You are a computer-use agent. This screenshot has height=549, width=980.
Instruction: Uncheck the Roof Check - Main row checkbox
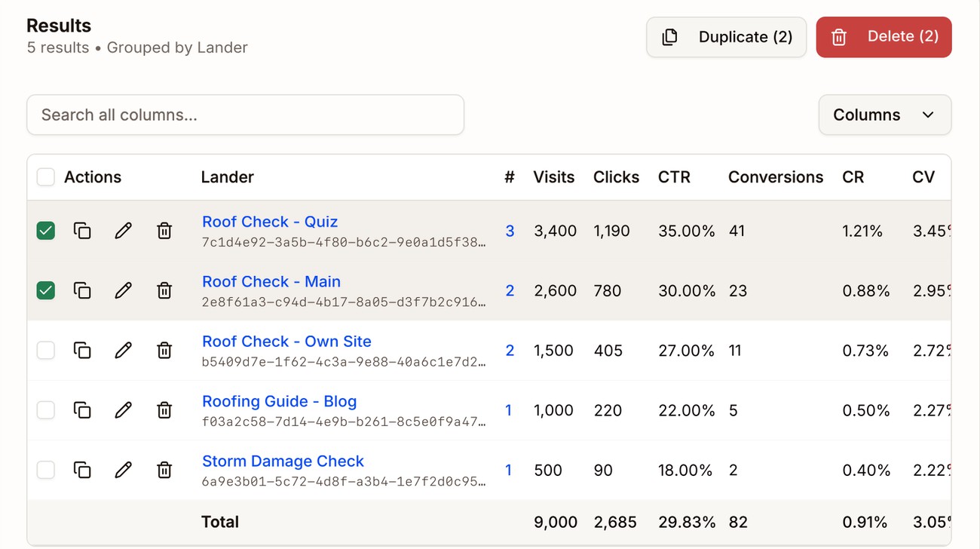[x=46, y=290]
